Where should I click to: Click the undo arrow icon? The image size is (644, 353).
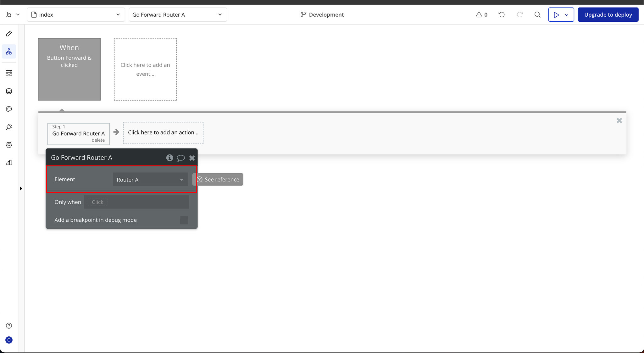click(502, 15)
